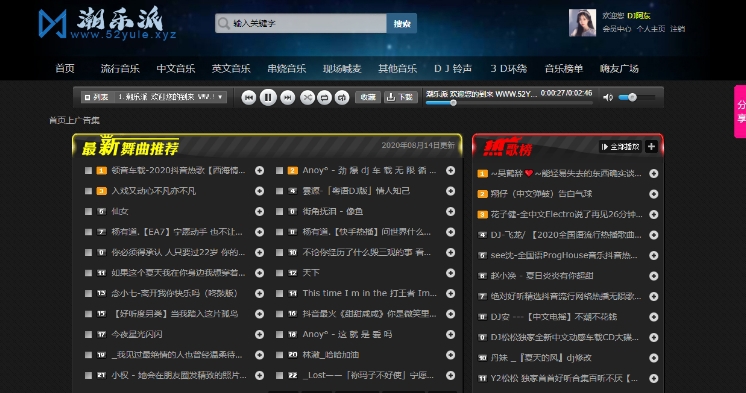Add song 今夜星光闪闪 with plus icon
Image resolution: width=746 pixels, height=393 pixels.
point(259,334)
